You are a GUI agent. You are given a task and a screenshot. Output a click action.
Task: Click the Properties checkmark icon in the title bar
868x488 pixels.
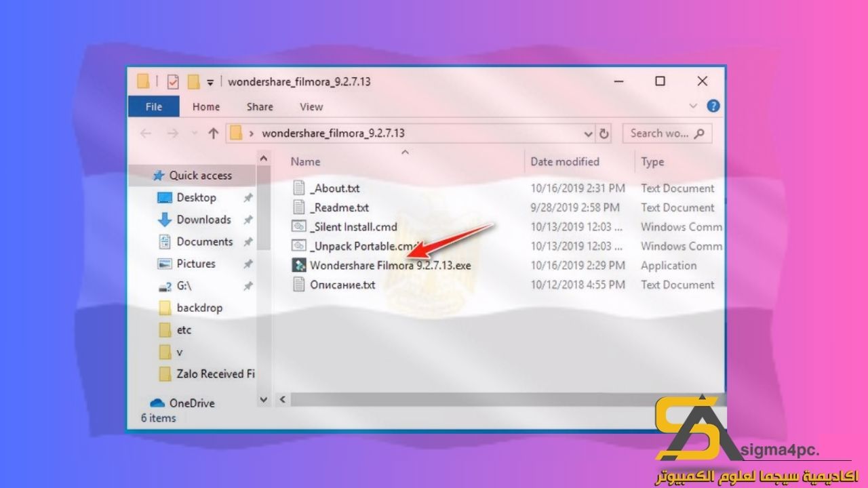coord(172,81)
